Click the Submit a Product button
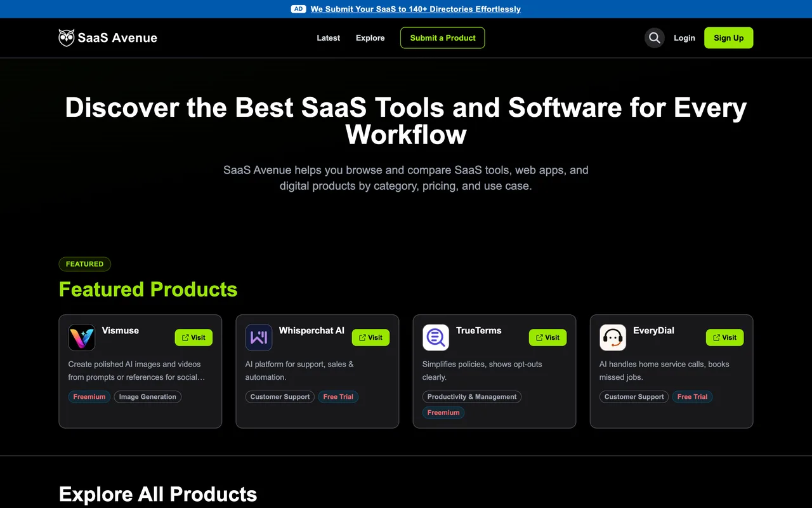 pos(443,38)
